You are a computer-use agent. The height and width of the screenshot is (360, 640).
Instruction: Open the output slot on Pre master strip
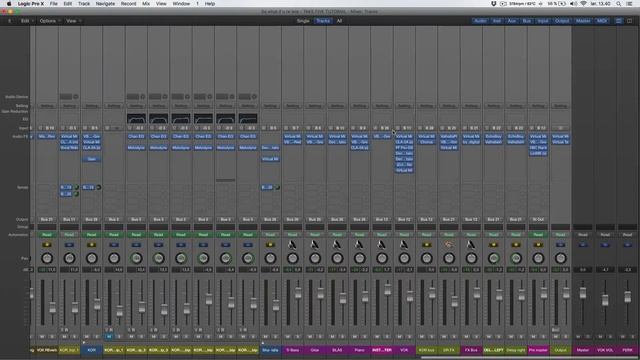(x=538, y=219)
